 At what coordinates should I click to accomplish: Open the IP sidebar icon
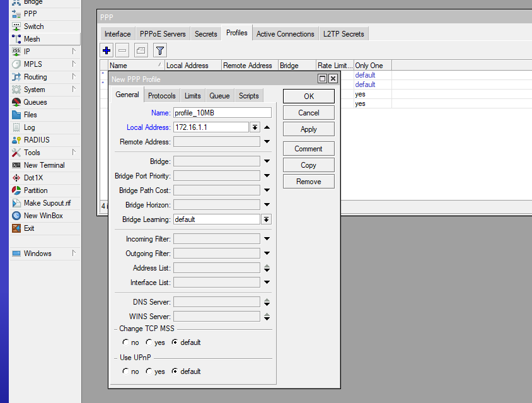[x=16, y=52]
